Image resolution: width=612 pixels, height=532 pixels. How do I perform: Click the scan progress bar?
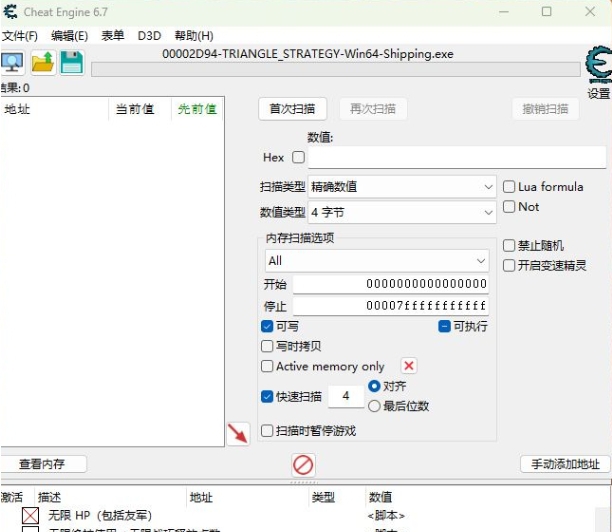336,69
